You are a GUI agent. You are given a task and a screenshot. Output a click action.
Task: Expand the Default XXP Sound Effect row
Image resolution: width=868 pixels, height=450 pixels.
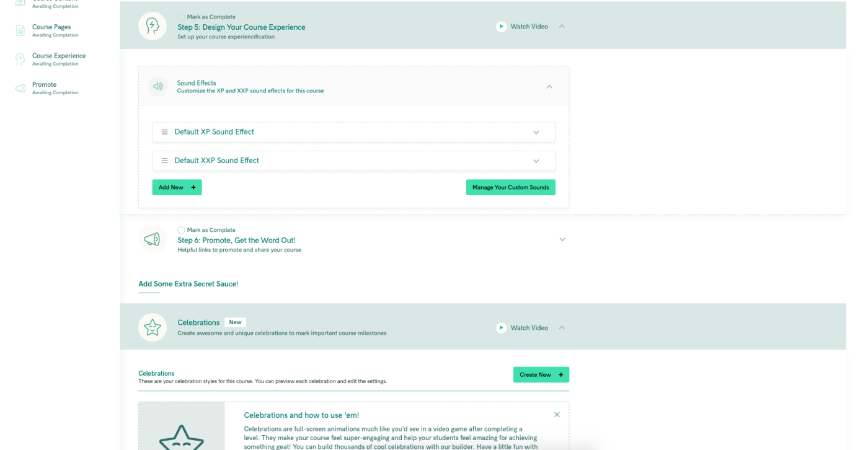(536, 161)
